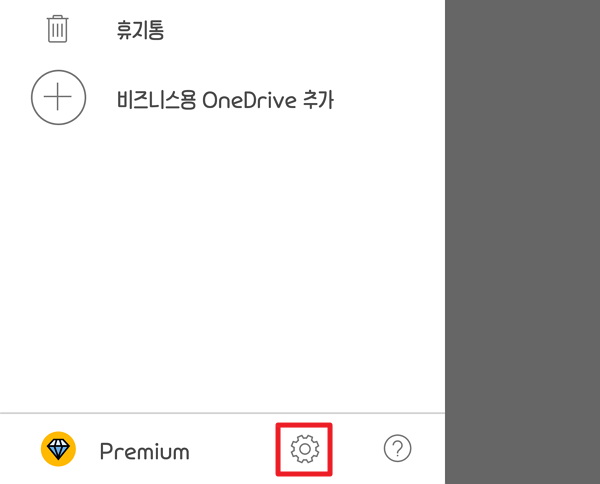Open Help from the bottom bar
This screenshot has height=484, width=600.
398,448
